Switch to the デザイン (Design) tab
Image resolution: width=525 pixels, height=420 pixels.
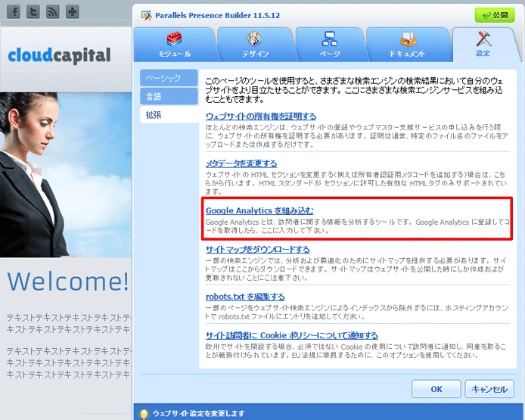coord(255,45)
